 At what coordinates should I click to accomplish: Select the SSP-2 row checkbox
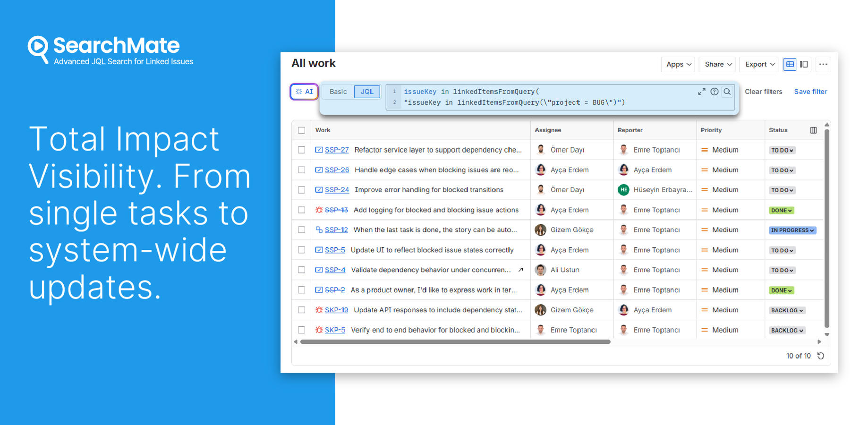[302, 290]
